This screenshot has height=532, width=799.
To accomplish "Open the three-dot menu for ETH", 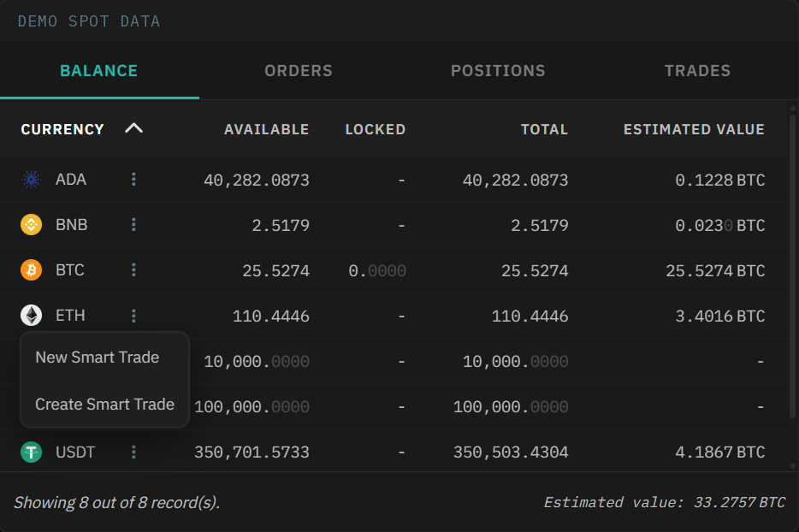I will tap(133, 316).
